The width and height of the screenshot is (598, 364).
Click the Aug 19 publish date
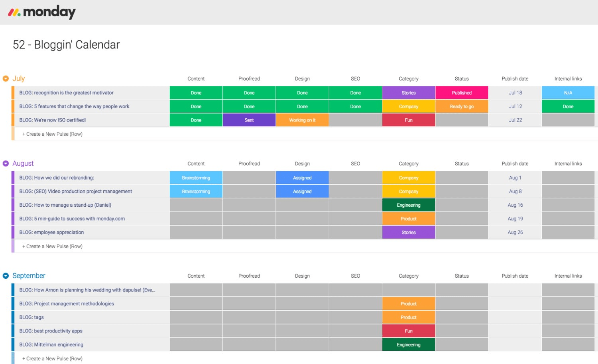tap(515, 219)
